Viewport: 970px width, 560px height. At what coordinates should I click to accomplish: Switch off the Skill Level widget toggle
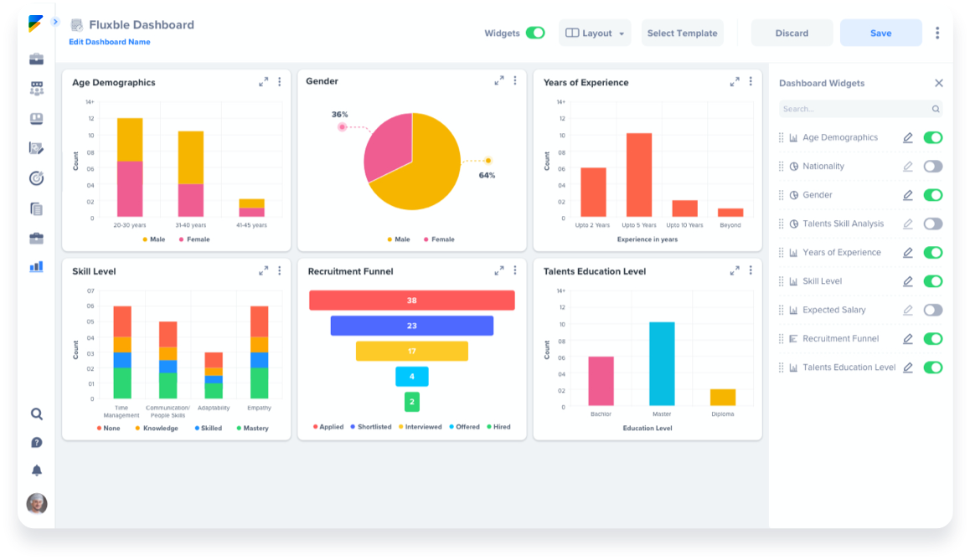pyautogui.click(x=933, y=281)
